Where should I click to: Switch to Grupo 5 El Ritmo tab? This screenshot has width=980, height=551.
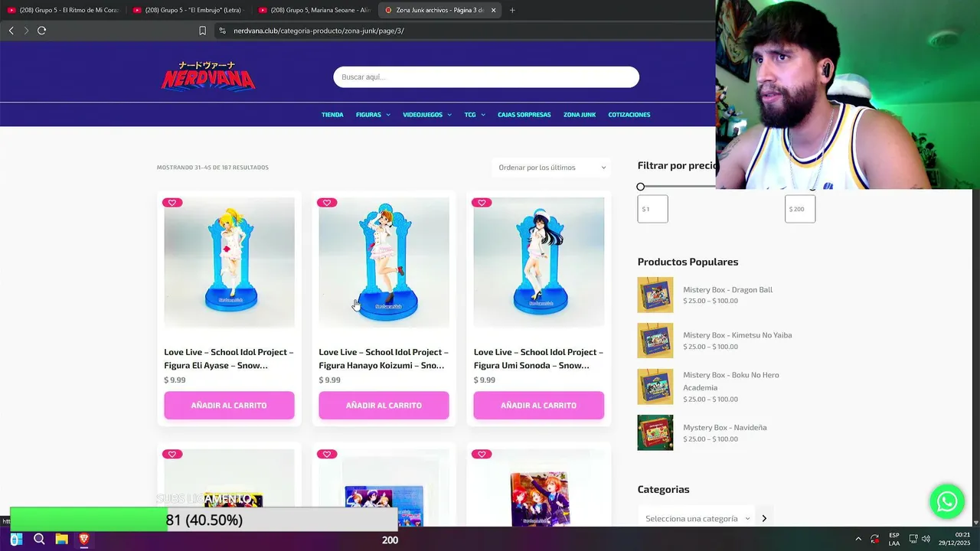[63, 10]
